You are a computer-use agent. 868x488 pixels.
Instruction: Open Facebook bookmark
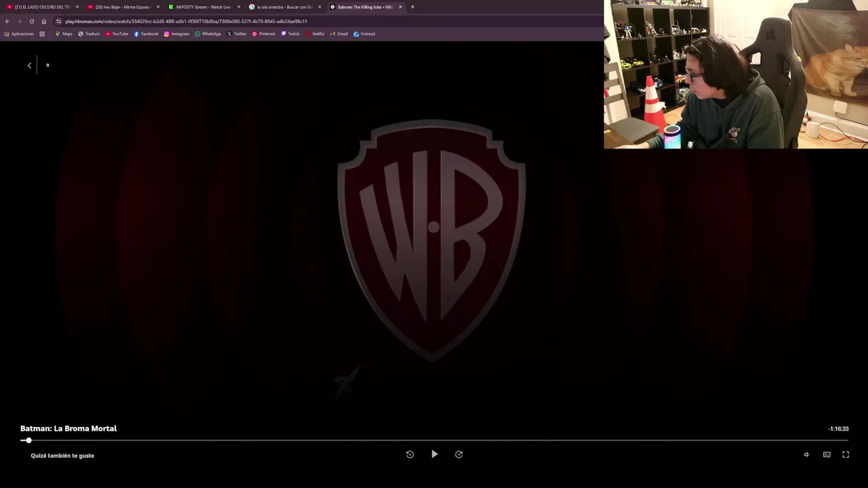146,34
